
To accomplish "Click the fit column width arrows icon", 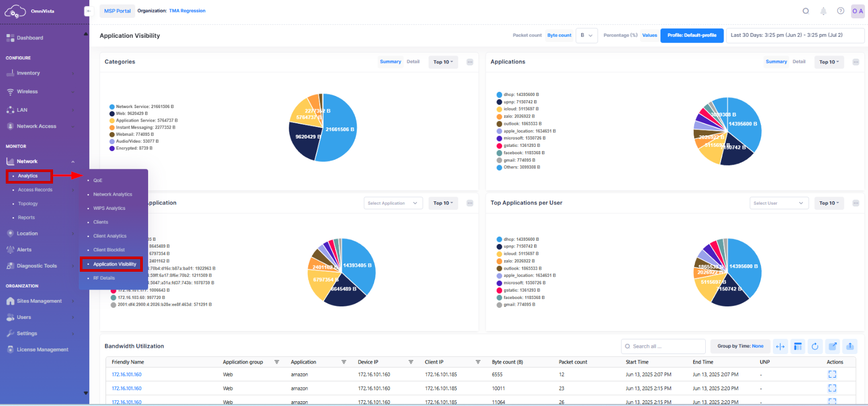I will click(780, 346).
